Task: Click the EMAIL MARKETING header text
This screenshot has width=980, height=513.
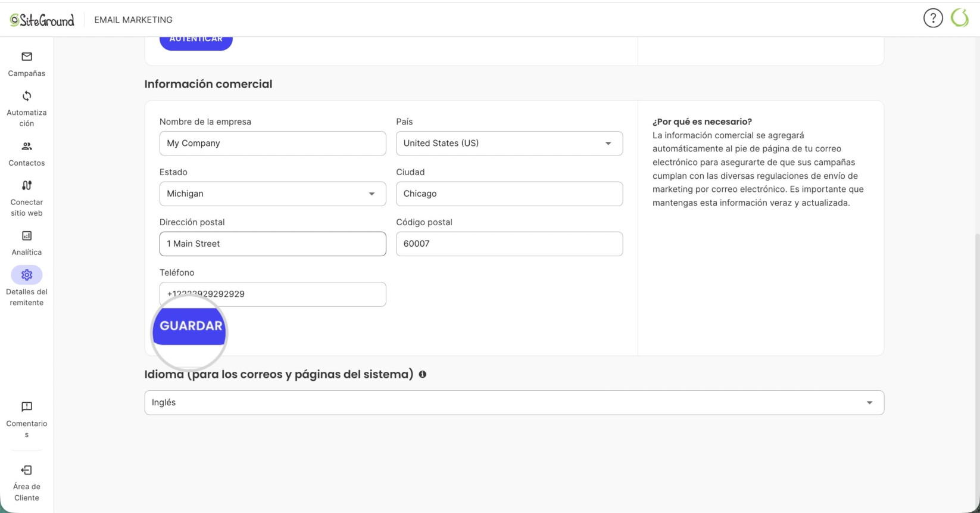Action: pos(133,20)
